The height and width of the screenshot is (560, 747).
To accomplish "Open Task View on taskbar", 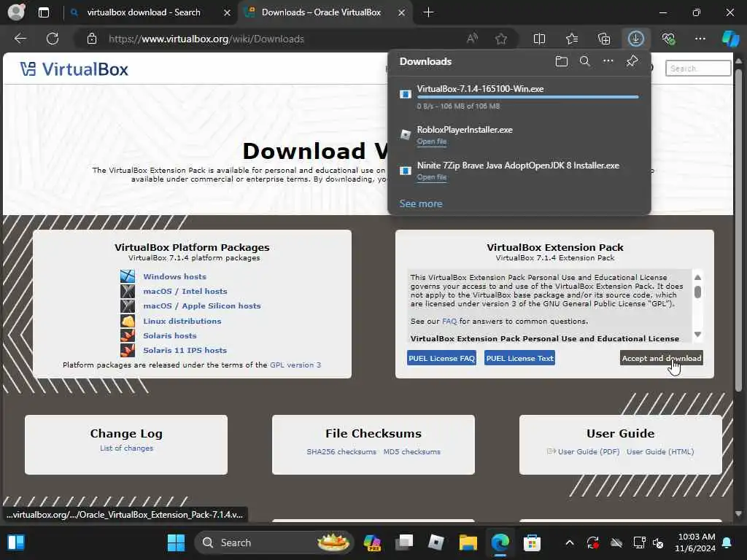I will click(404, 542).
